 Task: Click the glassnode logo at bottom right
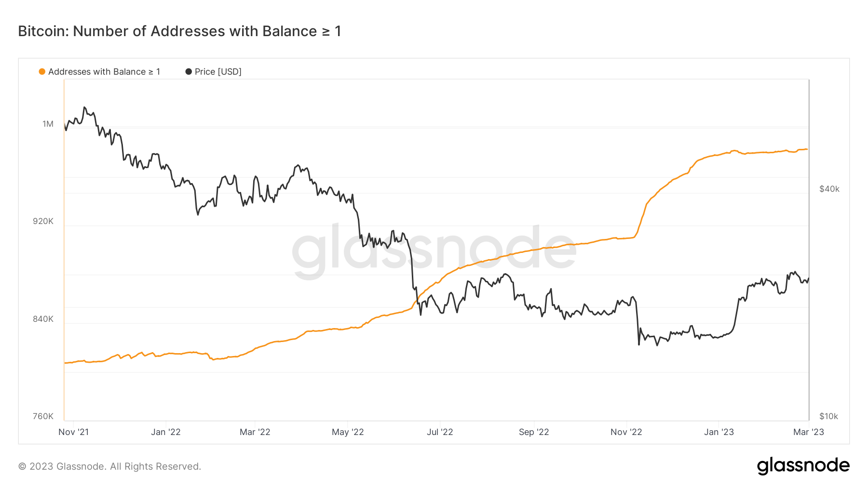(803, 466)
